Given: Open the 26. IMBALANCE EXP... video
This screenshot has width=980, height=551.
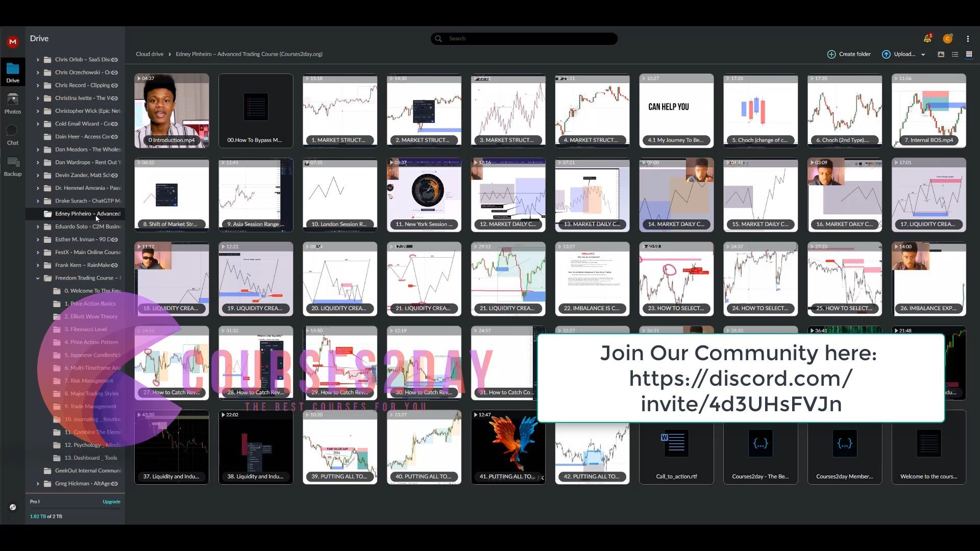Looking at the screenshot, I should [929, 279].
